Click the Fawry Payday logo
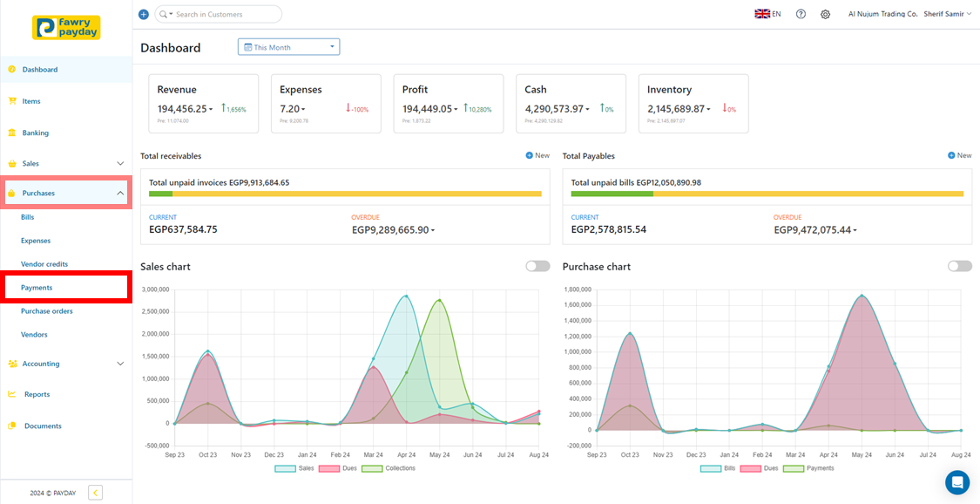Image resolution: width=980 pixels, height=504 pixels. click(66, 27)
